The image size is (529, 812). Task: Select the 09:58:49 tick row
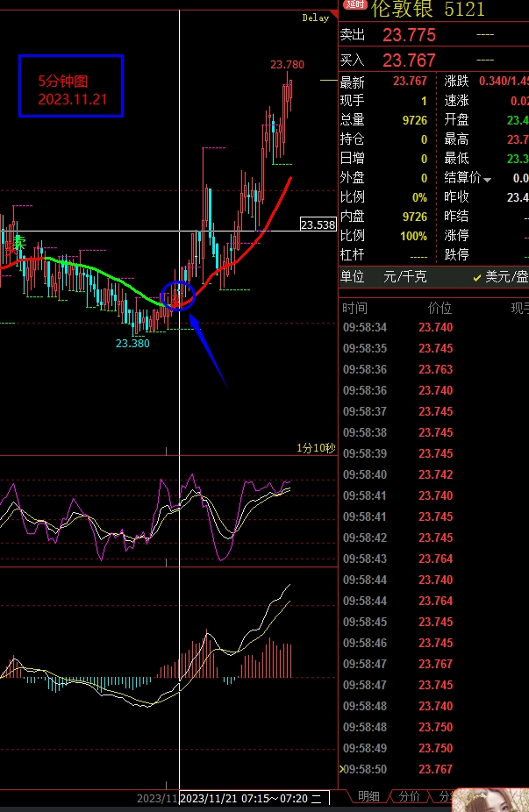click(433, 748)
